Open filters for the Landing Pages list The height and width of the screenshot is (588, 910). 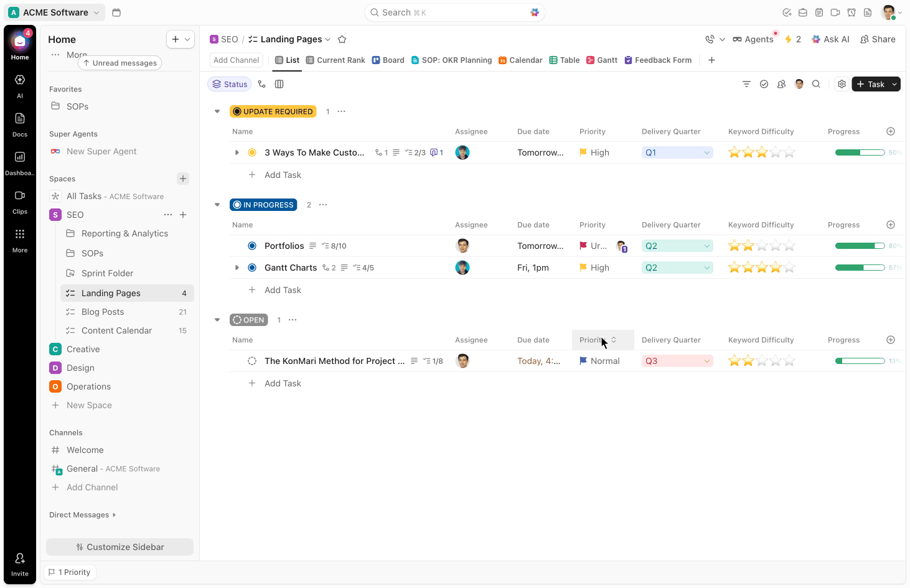(746, 83)
